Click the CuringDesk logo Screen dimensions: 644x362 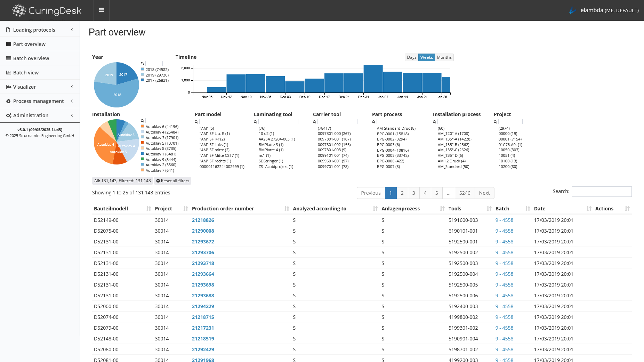tap(47, 10)
